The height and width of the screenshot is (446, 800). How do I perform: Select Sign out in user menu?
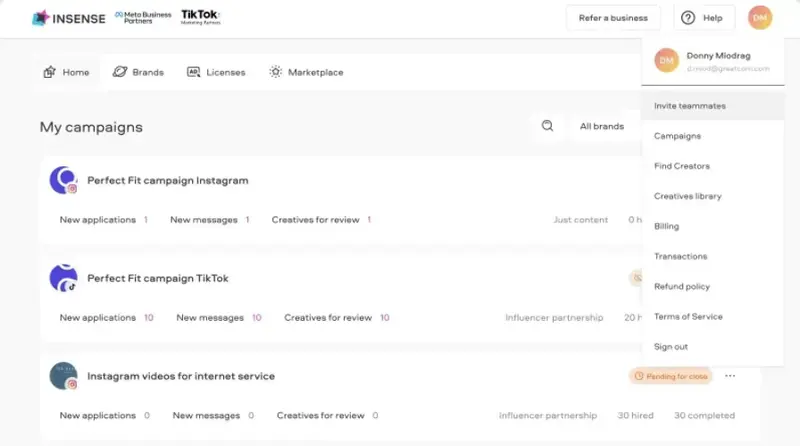point(671,346)
